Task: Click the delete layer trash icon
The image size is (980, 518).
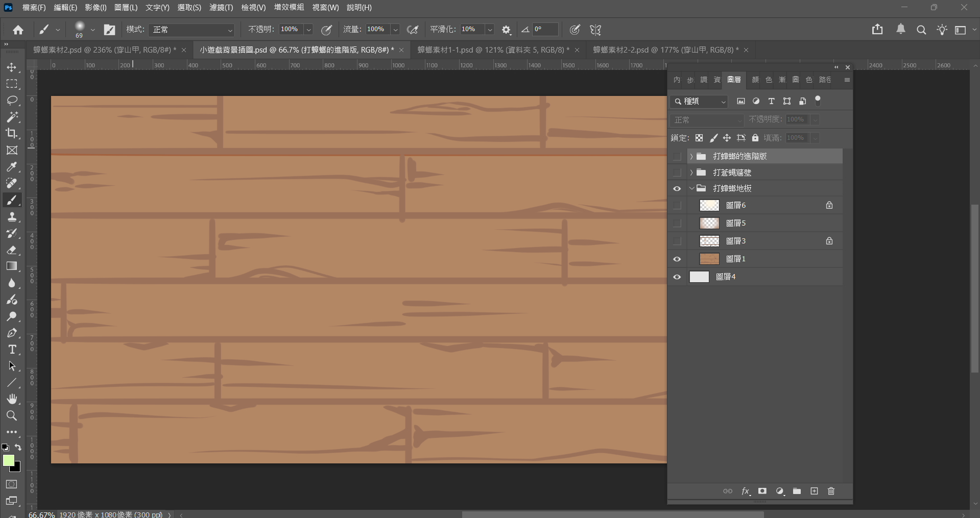Action: [831, 491]
